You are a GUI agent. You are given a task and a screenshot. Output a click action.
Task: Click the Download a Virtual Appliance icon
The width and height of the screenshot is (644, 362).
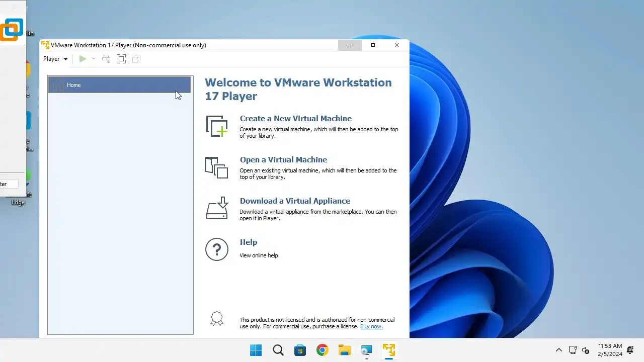[217, 208]
